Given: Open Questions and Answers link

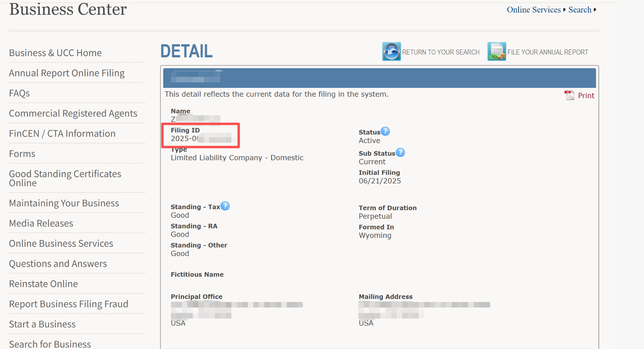Looking at the screenshot, I should point(58,263).
